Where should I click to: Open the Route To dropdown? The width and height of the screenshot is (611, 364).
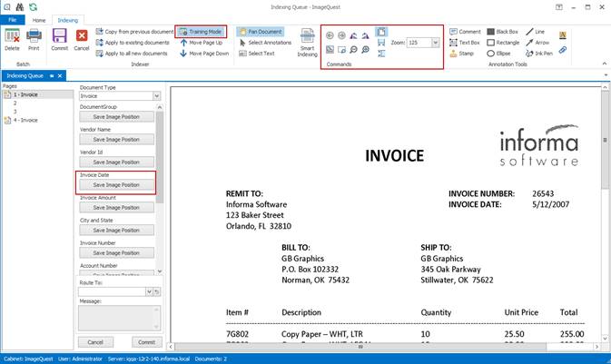coord(149,291)
